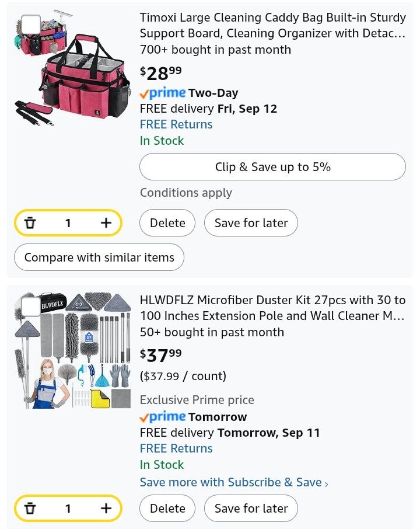Expand Save more with Subscribe & Save
This screenshot has width=420, height=529.
234,482
